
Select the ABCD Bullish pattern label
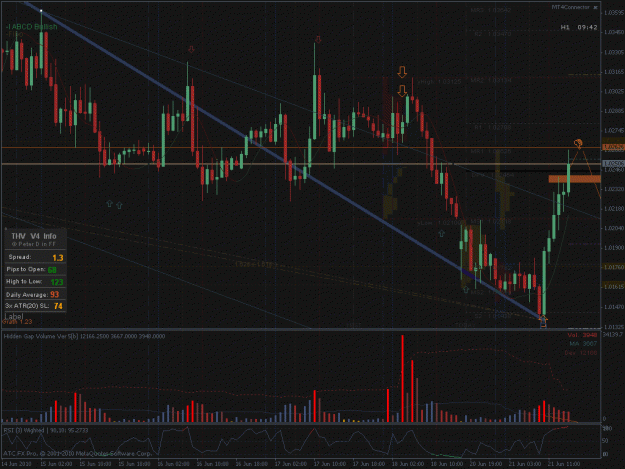pos(32,27)
